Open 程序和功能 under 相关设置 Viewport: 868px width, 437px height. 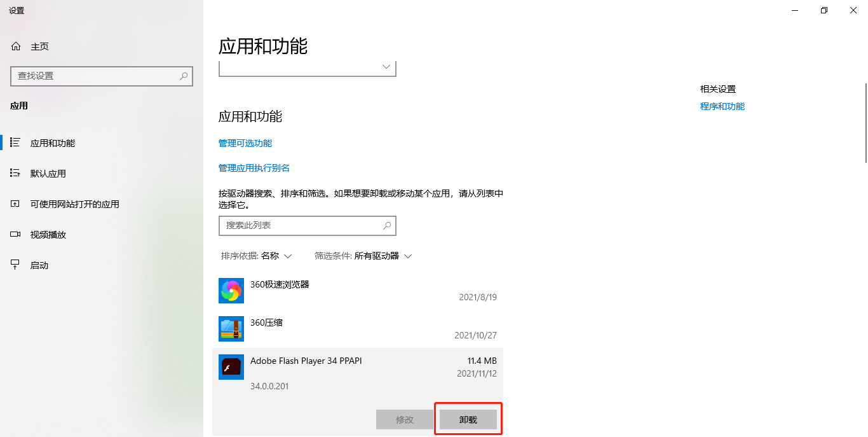(722, 106)
